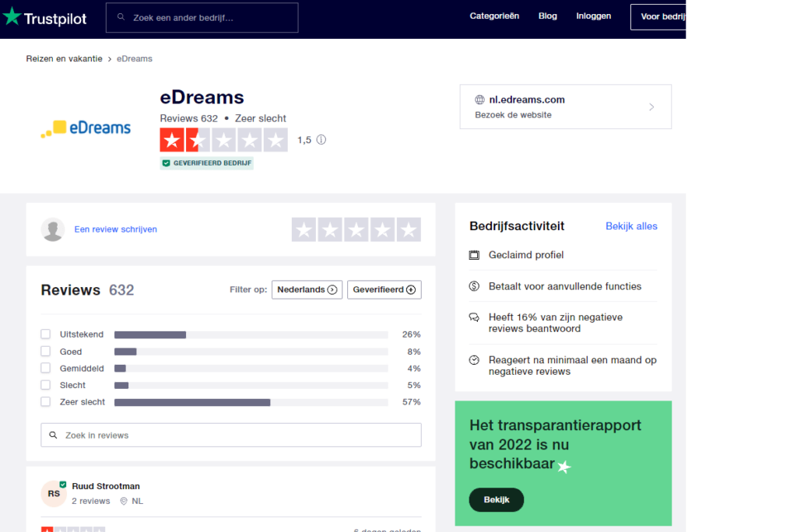The height and width of the screenshot is (532, 797).
Task: Click Een review schrijven link
Action: [115, 229]
